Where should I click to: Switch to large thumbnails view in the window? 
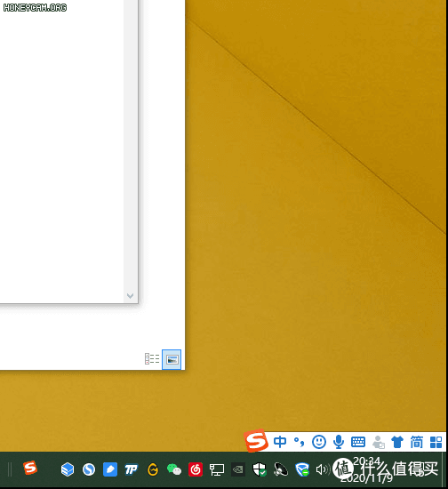tap(172, 359)
